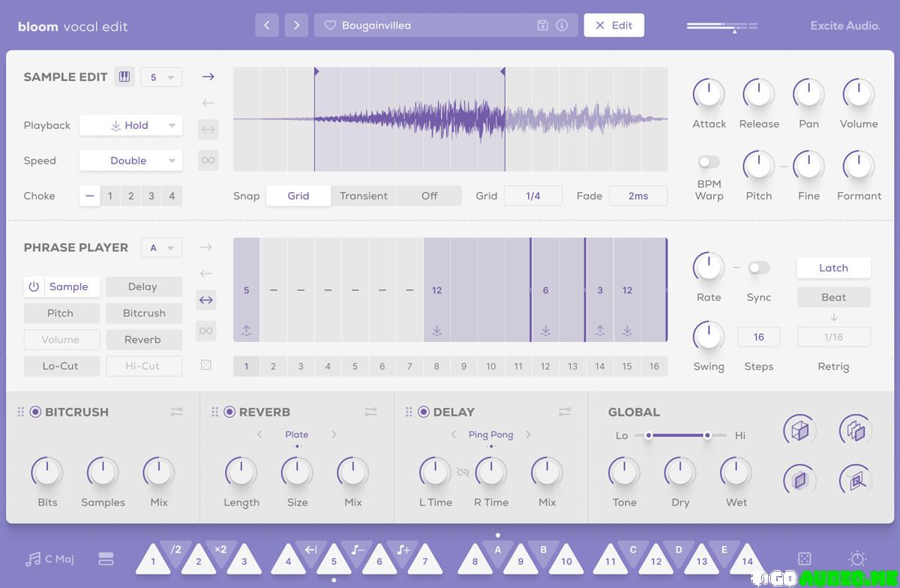This screenshot has height=588, width=900.
Task: Click the link icon between L and R Time
Action: pyautogui.click(x=463, y=472)
